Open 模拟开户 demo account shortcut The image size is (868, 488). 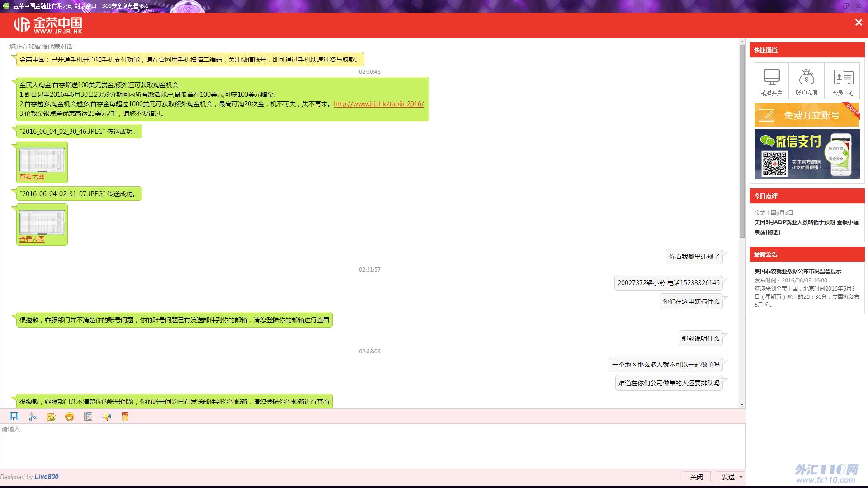coord(771,81)
